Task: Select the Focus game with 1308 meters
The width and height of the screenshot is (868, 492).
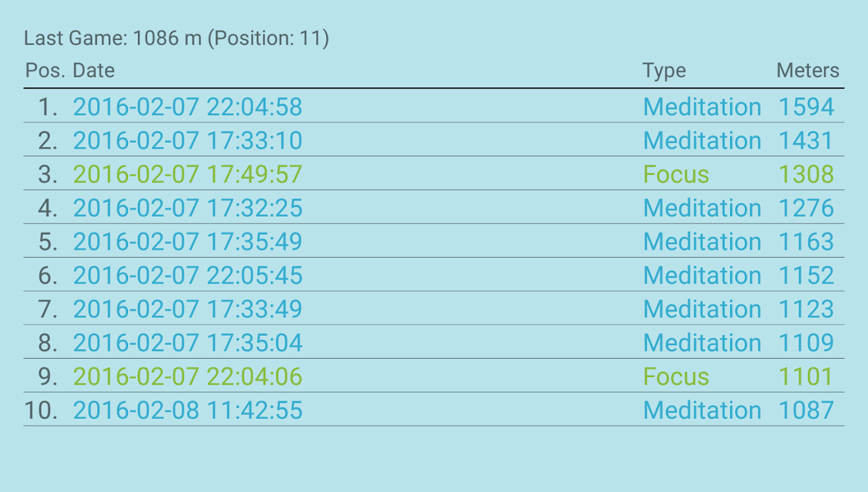Action: pyautogui.click(x=434, y=174)
